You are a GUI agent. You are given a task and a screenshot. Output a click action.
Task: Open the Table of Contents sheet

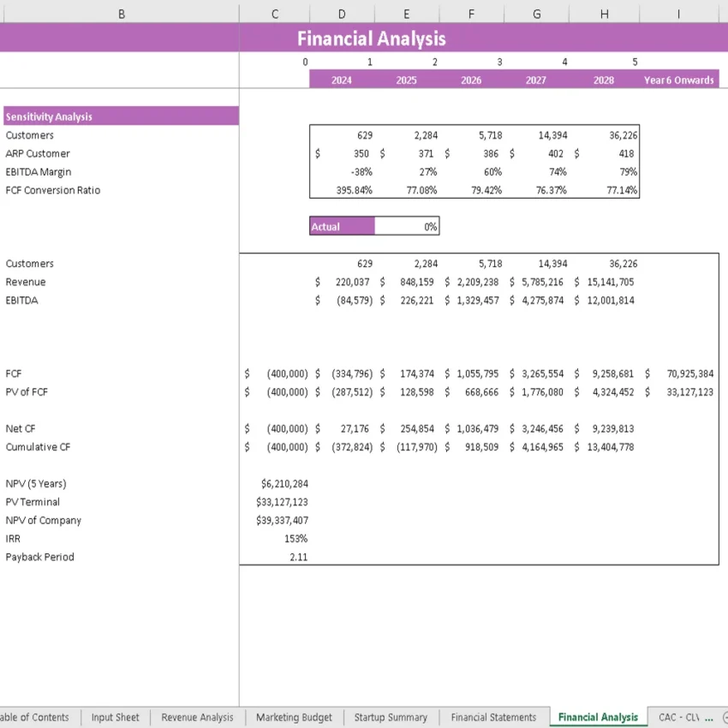tap(35, 717)
